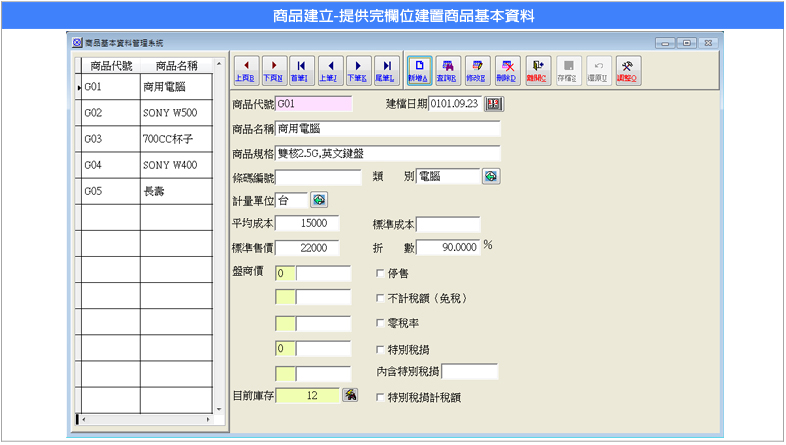
Task: Click the 商品名稱 column header
Action: [176, 66]
